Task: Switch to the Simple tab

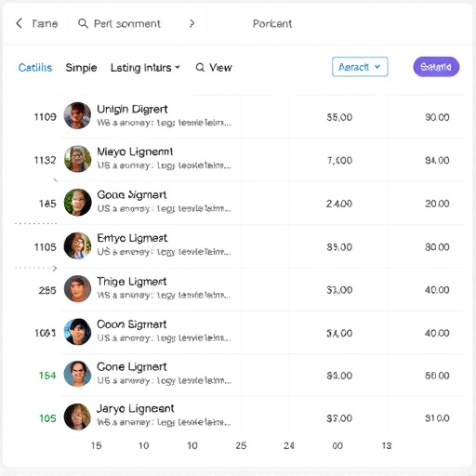Action: click(81, 68)
